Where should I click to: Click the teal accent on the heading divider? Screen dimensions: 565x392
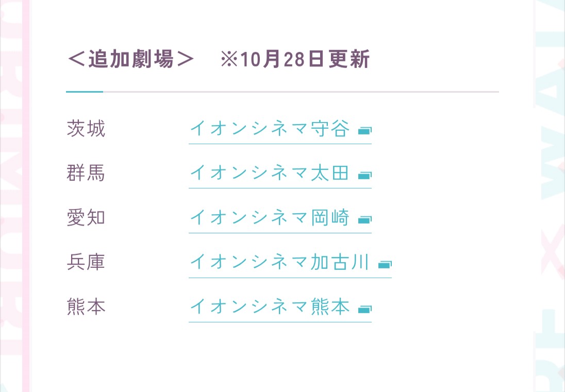point(85,92)
